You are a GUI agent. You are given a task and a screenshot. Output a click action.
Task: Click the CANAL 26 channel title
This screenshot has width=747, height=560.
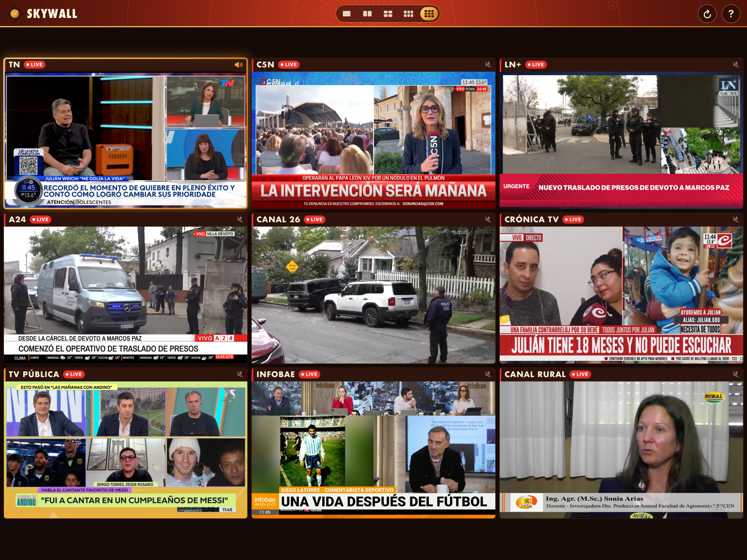278,219
